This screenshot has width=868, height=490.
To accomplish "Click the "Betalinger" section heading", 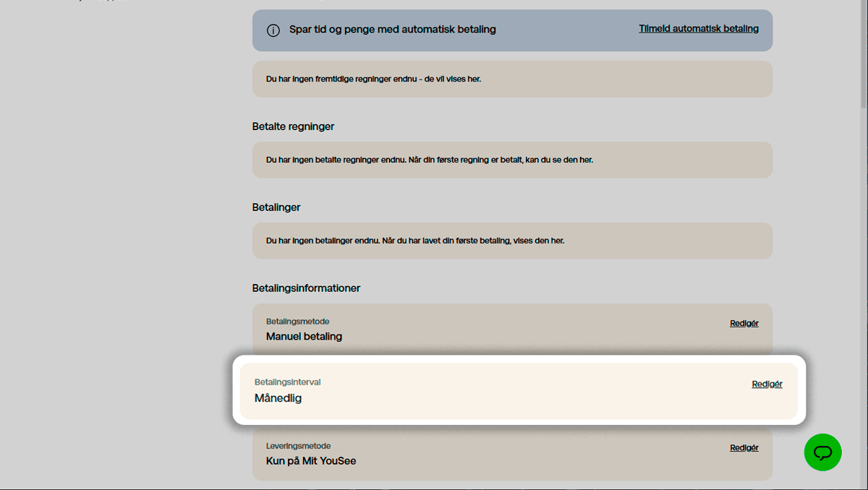I will [276, 207].
